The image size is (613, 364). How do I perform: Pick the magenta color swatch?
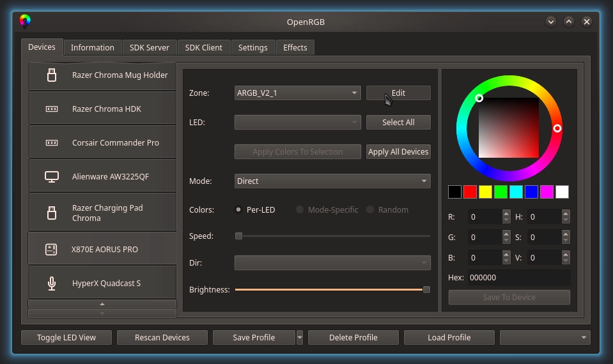pos(547,192)
